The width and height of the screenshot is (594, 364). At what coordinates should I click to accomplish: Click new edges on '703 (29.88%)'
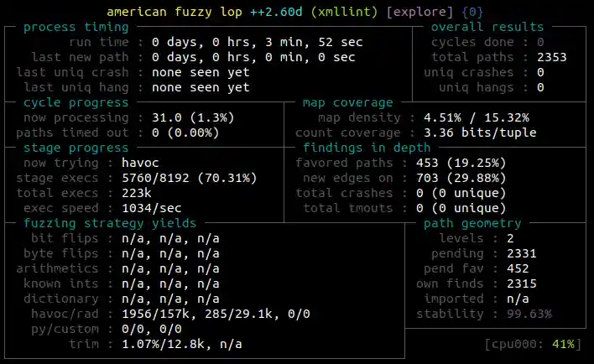tap(461, 178)
